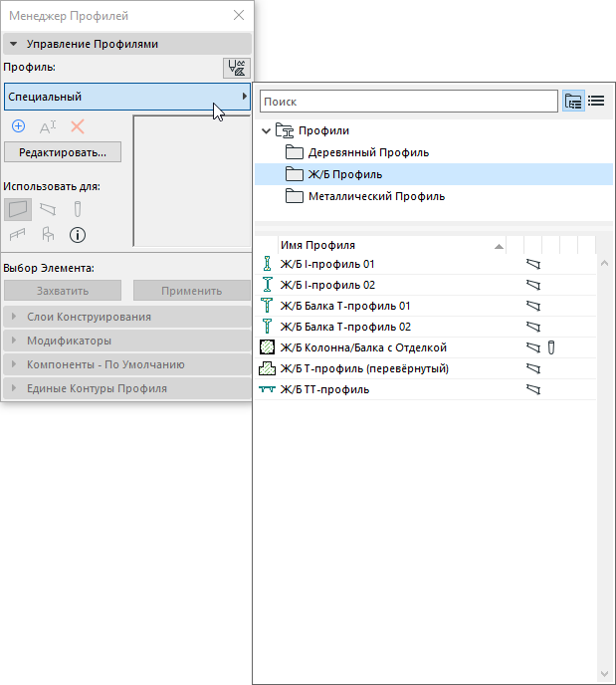Image resolution: width=616 pixels, height=685 pixels.
Task: Select Ж/Б Колонна/Балка с Отделкой
Action: point(426,347)
